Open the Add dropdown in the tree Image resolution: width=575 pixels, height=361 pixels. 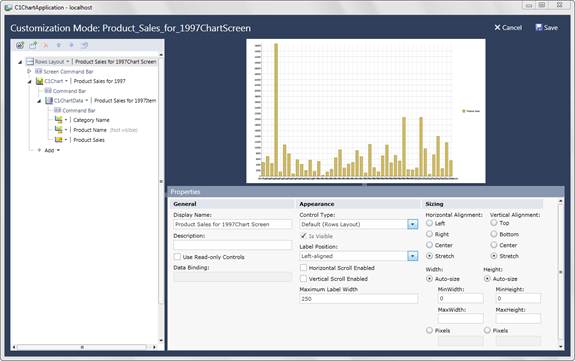click(x=58, y=150)
